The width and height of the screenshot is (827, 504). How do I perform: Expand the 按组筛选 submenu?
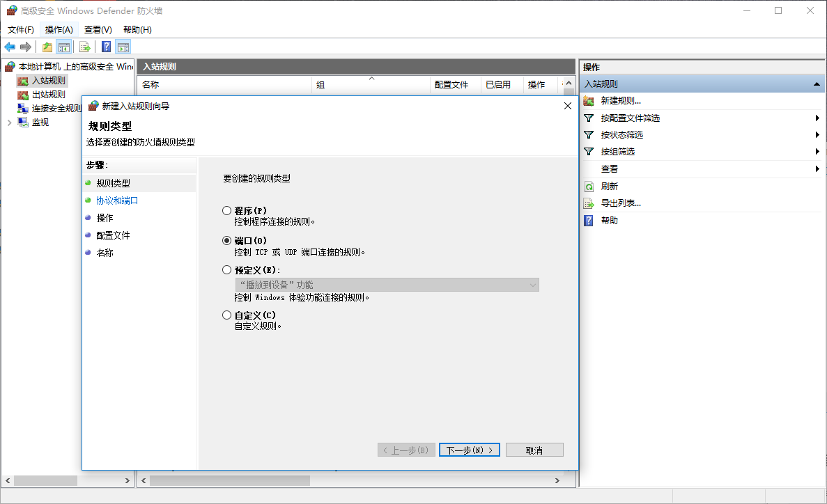coord(817,152)
